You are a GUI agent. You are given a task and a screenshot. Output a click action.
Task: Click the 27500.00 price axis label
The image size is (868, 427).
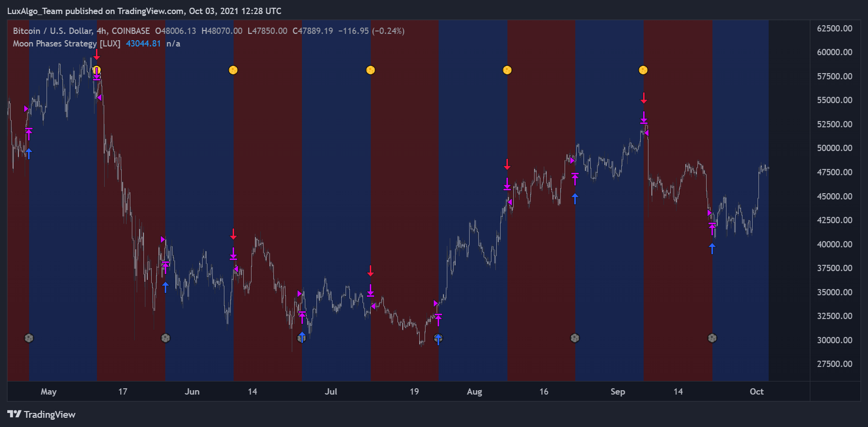click(x=835, y=364)
